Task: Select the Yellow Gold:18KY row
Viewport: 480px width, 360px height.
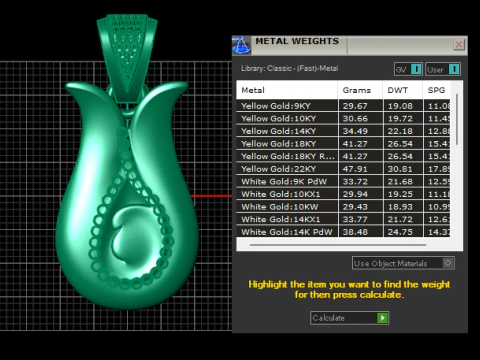Action: [x=343, y=144]
